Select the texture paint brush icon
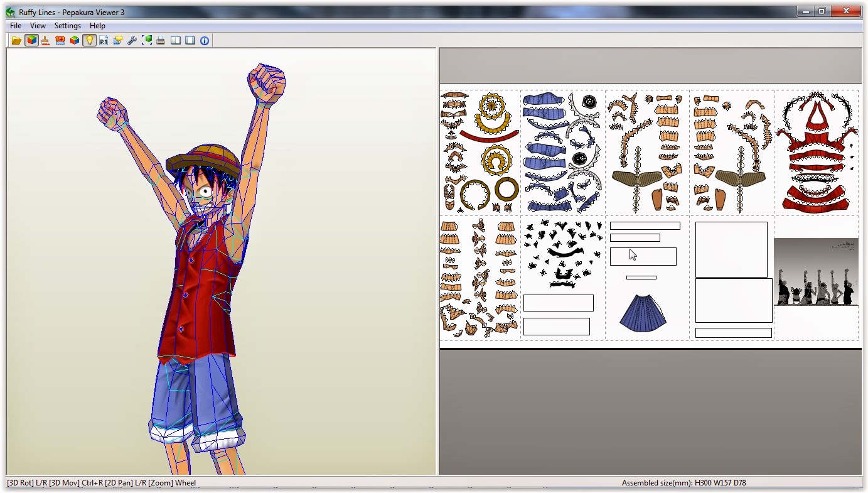868x493 pixels. [x=45, y=40]
